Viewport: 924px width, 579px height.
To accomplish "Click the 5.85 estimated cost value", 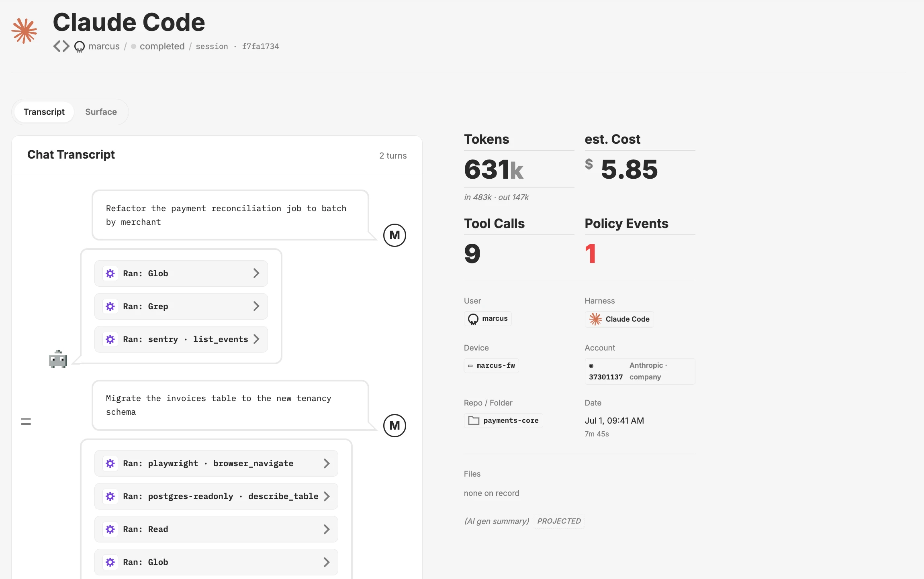I will (629, 169).
